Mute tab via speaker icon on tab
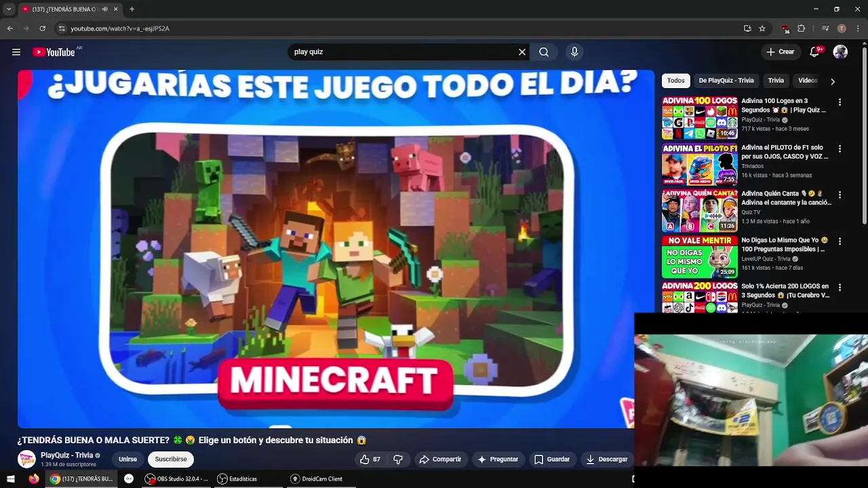 tap(105, 9)
